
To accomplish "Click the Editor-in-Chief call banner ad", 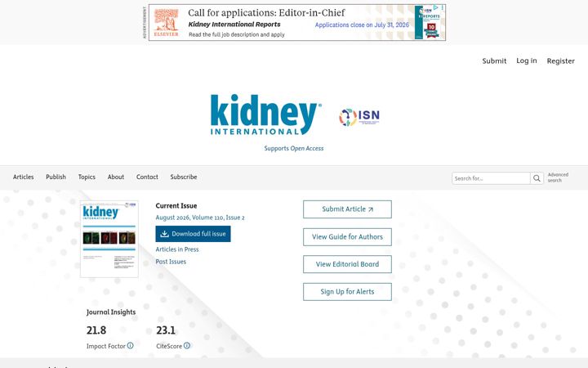I will (x=297, y=23).
